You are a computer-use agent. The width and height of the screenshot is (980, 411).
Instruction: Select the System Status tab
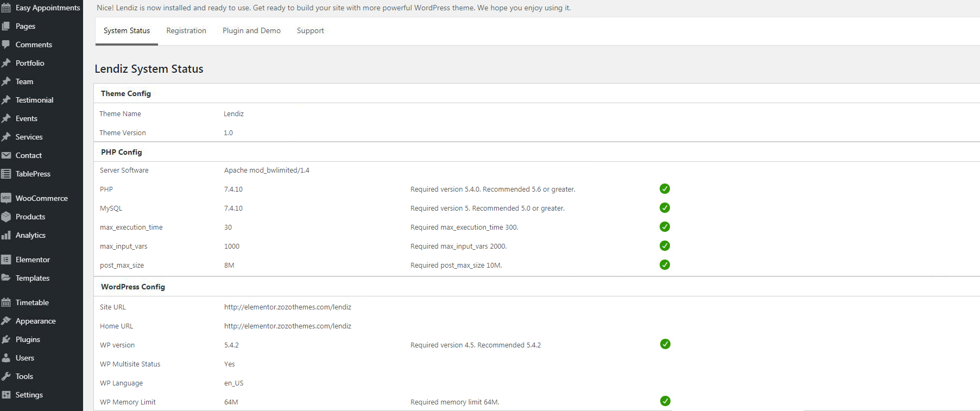coord(127,31)
